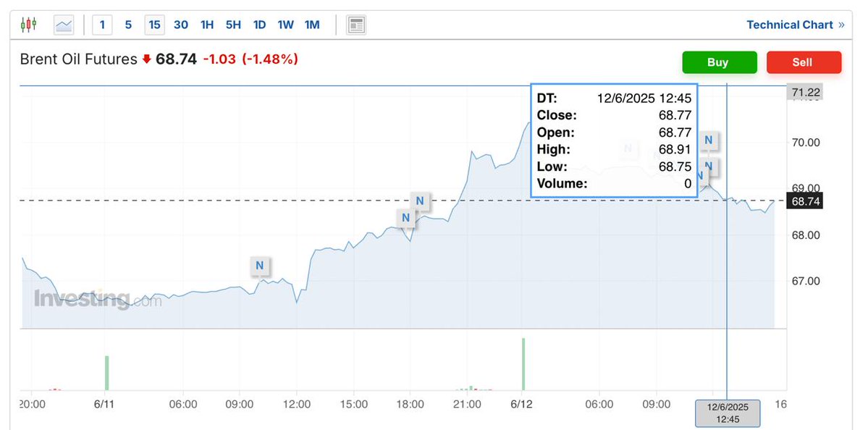Screen dimensions: 868x430
Task: Switch to candlestick chart view
Action: click(29, 24)
